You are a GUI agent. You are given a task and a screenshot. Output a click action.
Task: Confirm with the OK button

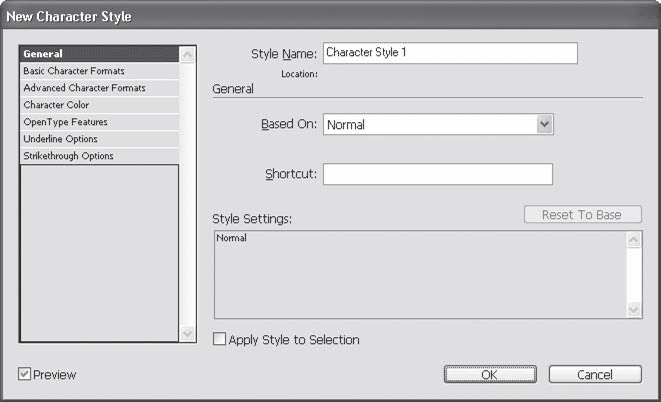pos(489,375)
